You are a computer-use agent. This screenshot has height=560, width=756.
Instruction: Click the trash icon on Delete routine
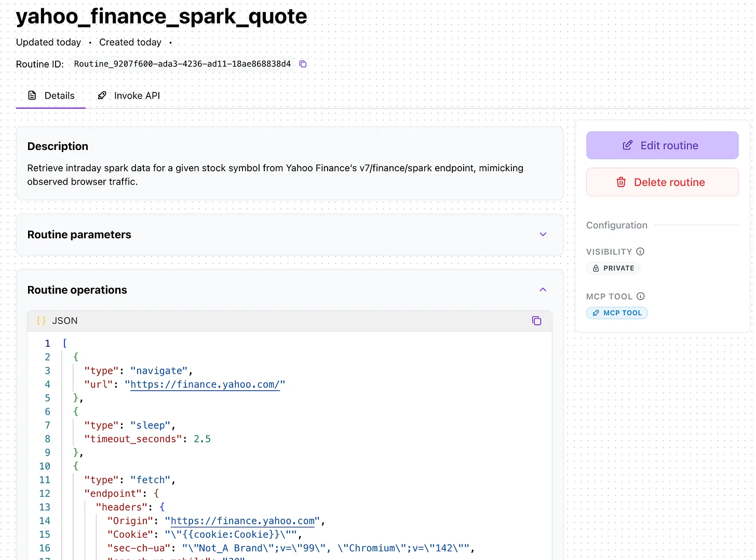click(x=621, y=182)
